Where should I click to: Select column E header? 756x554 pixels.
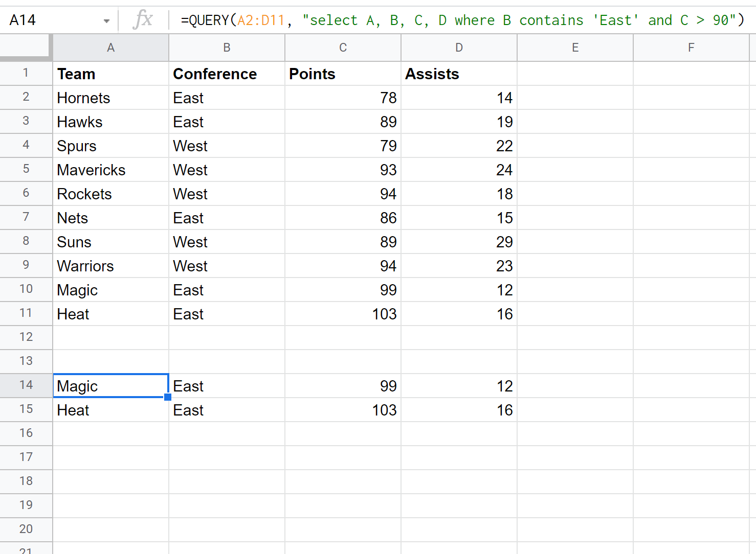[575, 48]
